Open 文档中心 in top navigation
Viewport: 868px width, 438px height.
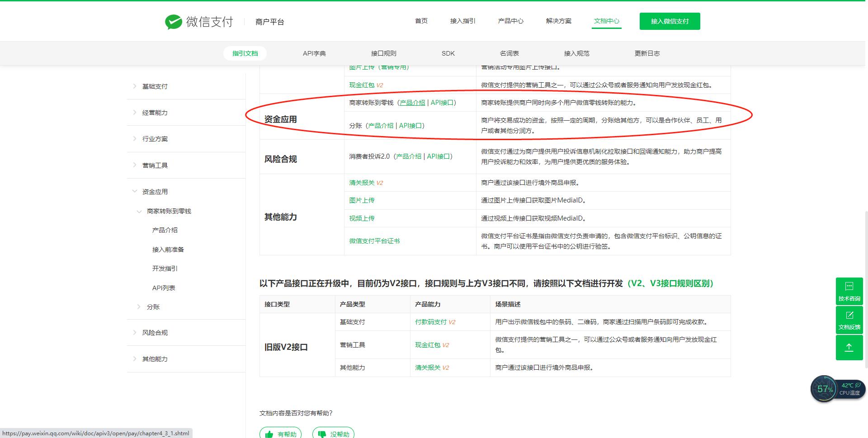(x=607, y=21)
